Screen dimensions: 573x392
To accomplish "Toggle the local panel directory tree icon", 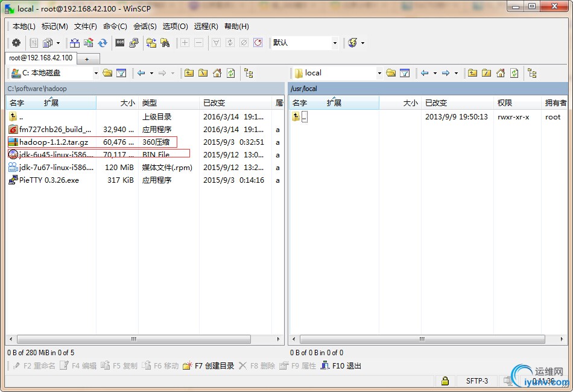I will (x=249, y=73).
